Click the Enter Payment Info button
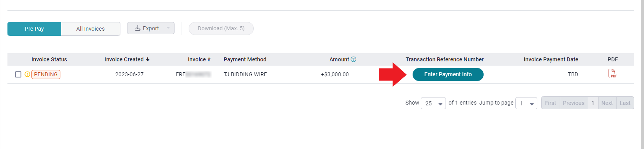644x149 pixels. [448, 74]
